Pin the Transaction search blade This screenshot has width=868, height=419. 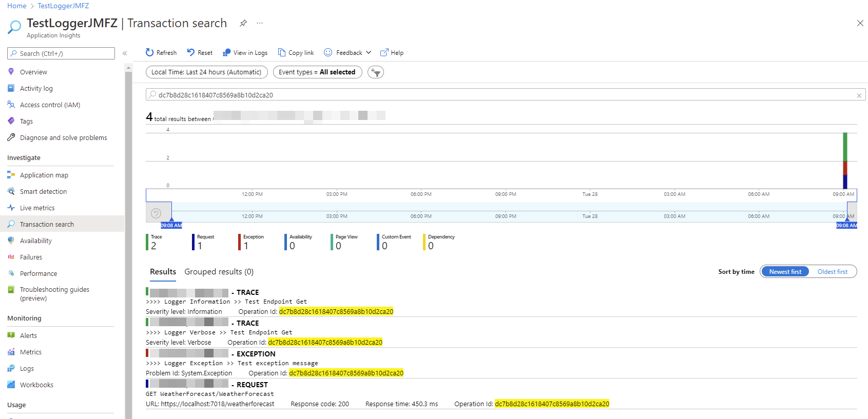coord(243,23)
